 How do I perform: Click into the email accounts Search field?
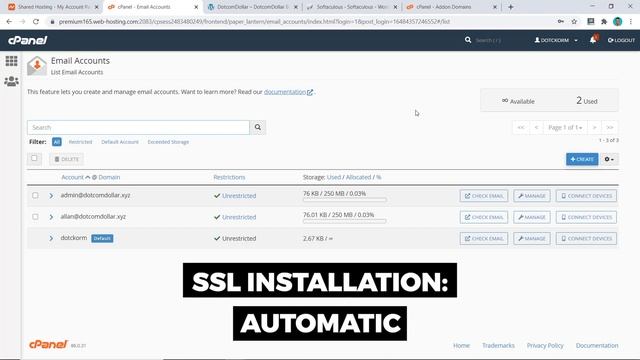coord(138,127)
